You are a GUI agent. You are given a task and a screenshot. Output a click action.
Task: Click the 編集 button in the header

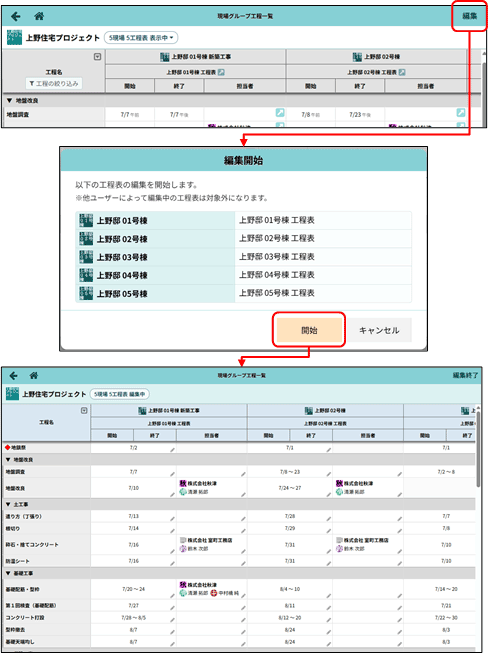tap(469, 16)
